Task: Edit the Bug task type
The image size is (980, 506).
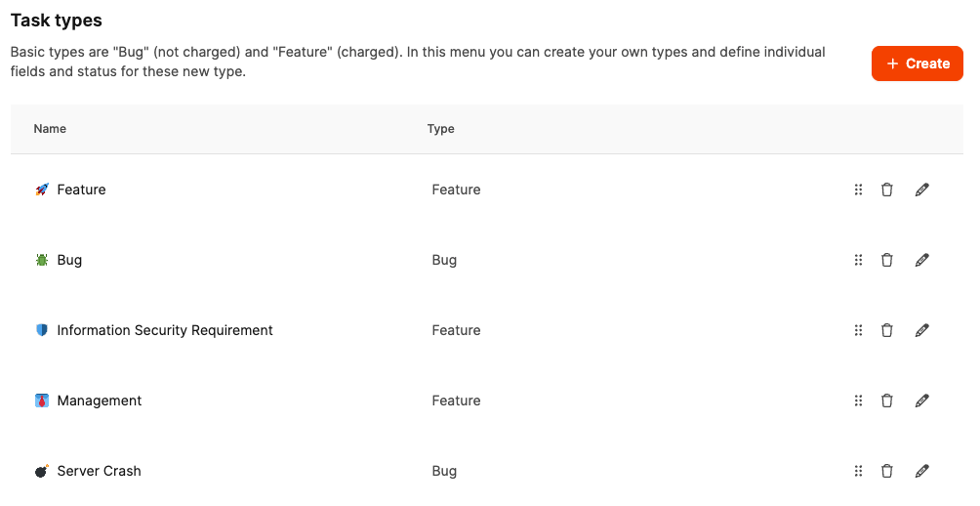Action: (x=921, y=260)
